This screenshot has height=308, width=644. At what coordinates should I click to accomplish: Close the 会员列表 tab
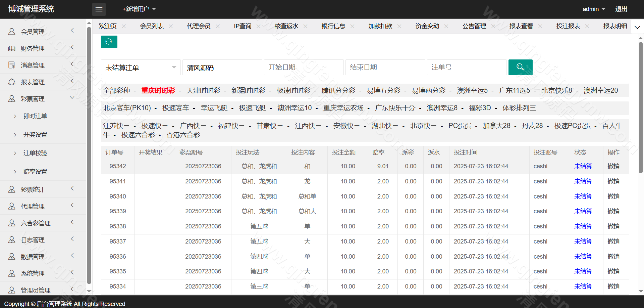171,26
